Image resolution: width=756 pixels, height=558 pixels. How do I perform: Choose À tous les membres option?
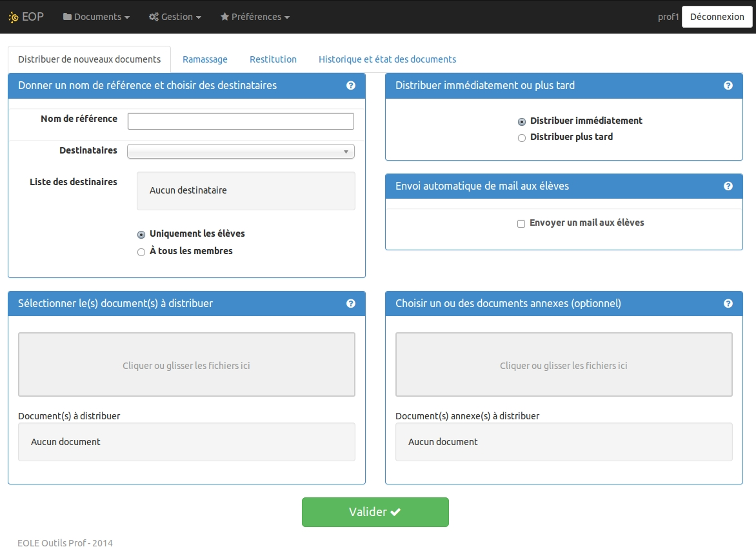pyautogui.click(x=141, y=252)
